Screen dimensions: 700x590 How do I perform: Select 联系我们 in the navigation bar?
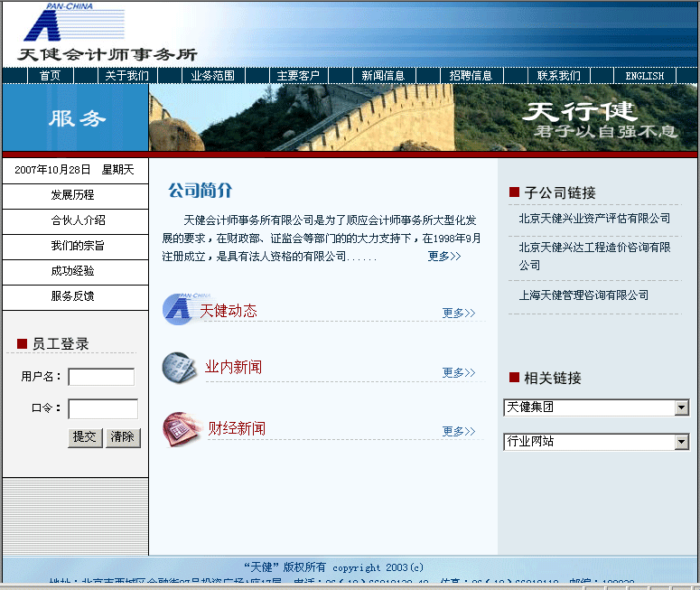point(558,76)
